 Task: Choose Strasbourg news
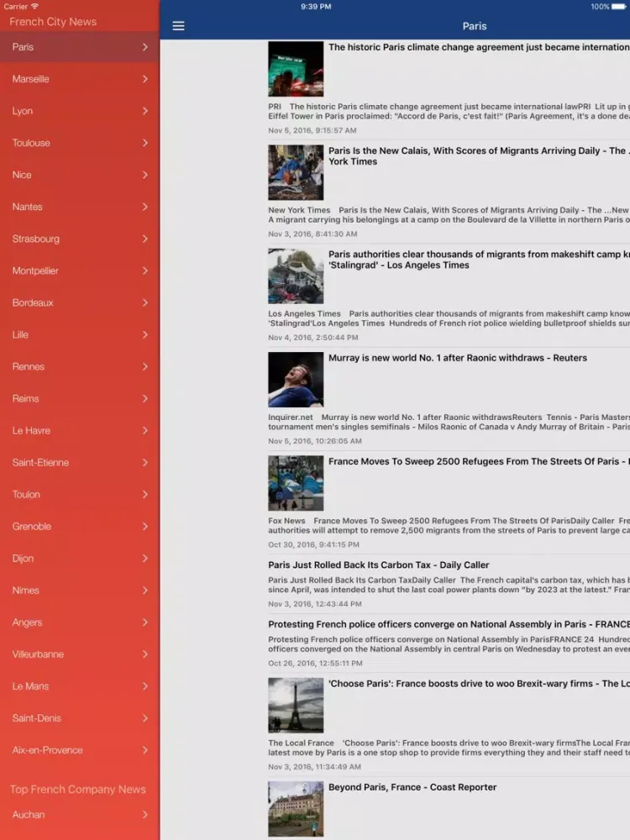pyautogui.click(x=80, y=239)
